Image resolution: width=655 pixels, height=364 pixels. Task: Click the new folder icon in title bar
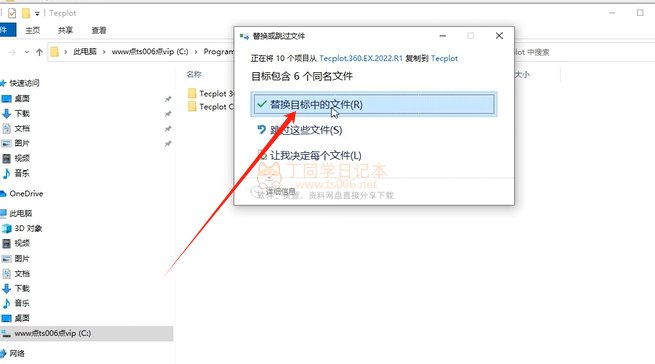[26, 13]
